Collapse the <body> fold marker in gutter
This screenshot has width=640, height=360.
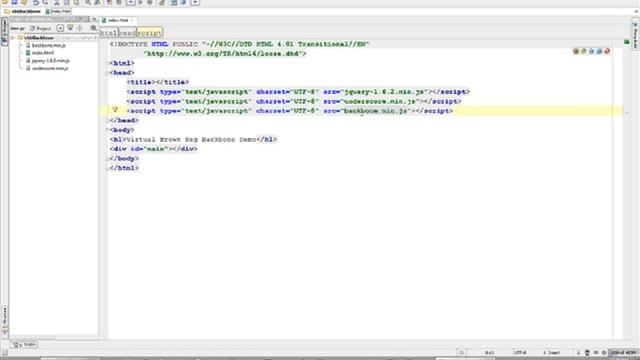[x=108, y=130]
